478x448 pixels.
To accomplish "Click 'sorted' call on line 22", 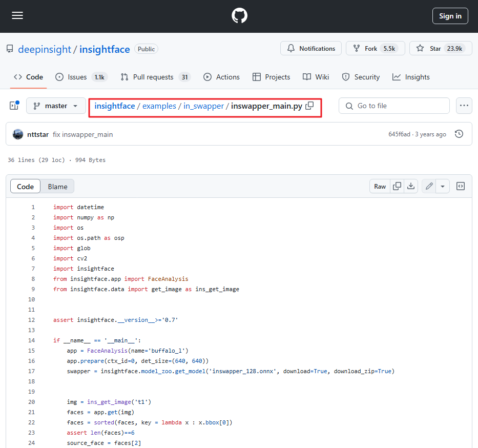I will pyautogui.click(x=104, y=422).
